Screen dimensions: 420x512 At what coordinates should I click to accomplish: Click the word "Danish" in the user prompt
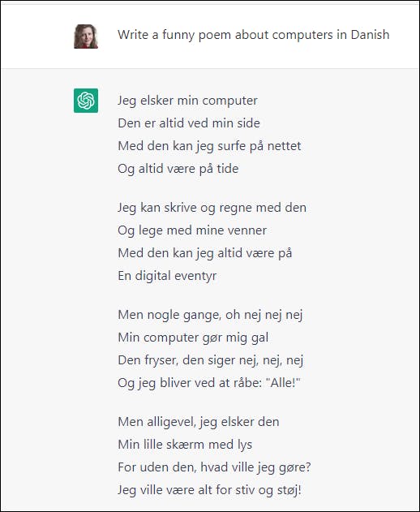(x=370, y=35)
